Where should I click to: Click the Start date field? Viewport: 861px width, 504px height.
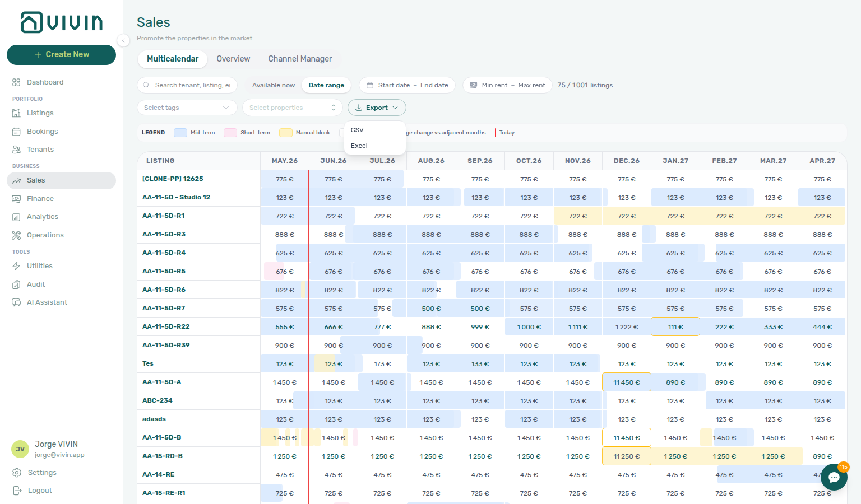[394, 85]
